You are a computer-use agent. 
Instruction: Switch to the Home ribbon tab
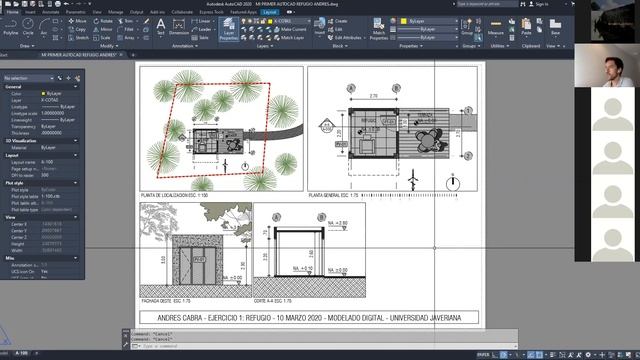pyautogui.click(x=13, y=12)
